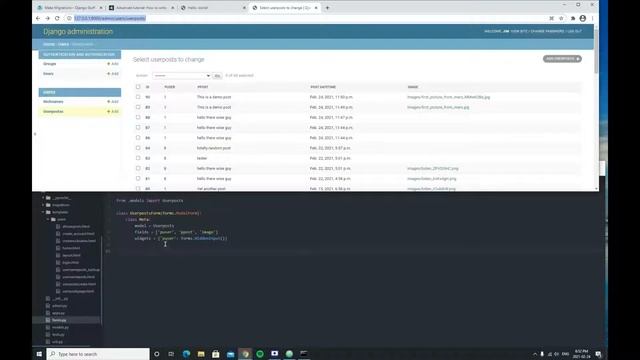Switch to the Advanced tutorial browser tab
Screen dimensions: 640x360
pyautogui.click(x=141, y=8)
